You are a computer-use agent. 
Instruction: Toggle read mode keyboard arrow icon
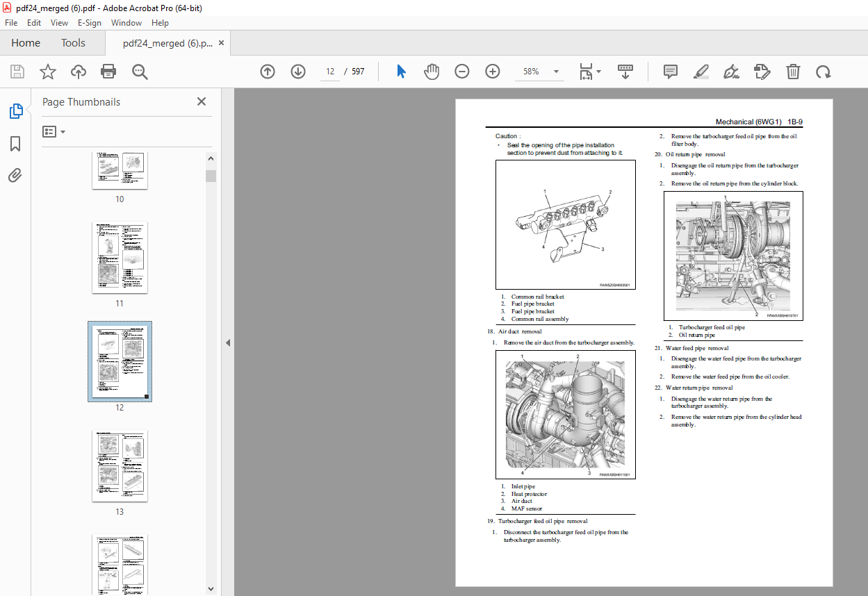tap(625, 72)
